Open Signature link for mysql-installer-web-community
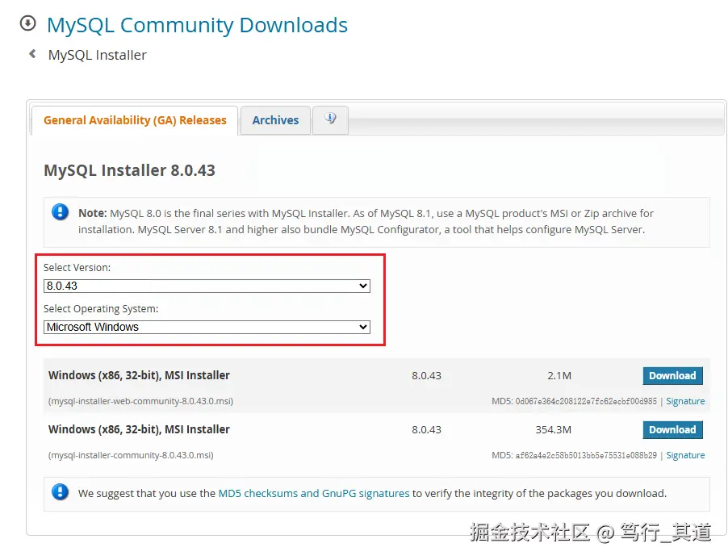 point(685,401)
